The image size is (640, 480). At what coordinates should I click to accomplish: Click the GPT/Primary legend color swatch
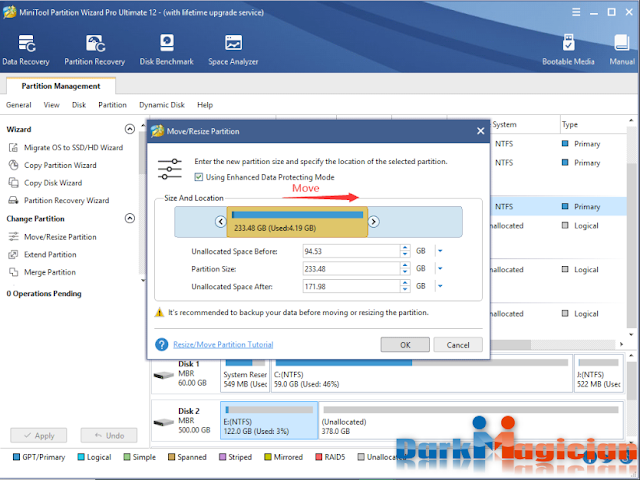coord(16,457)
